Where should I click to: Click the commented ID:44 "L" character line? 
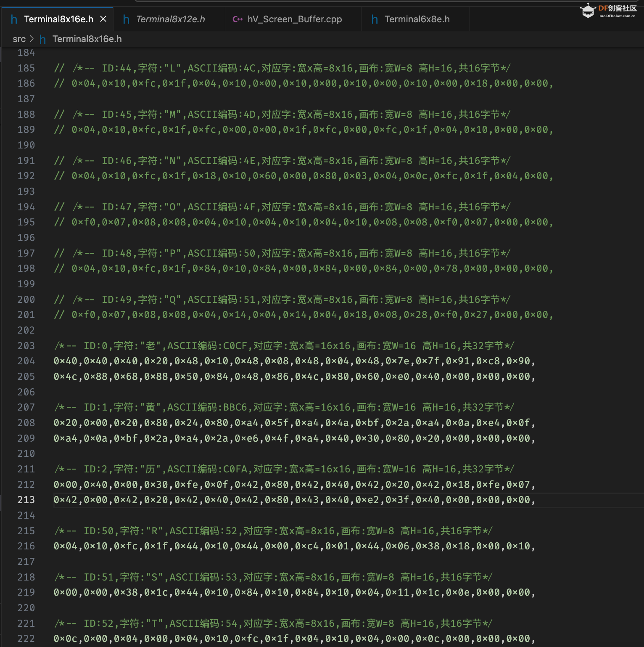[282, 68]
